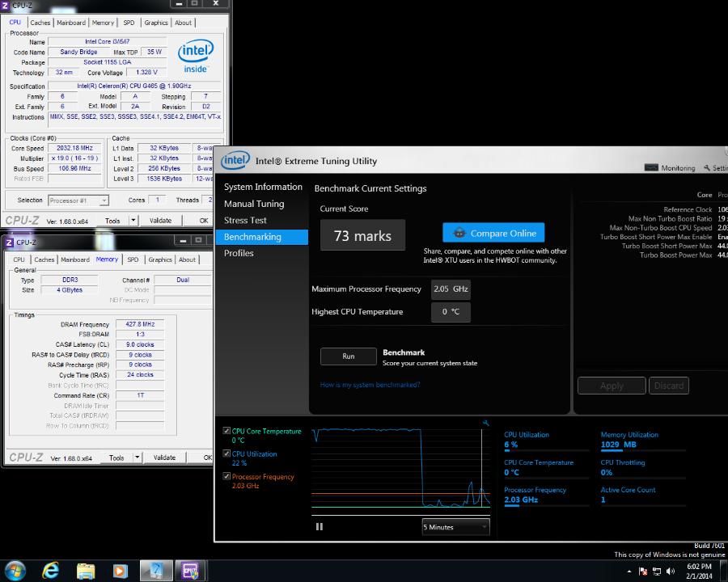Screen dimensions: 728x582
Task: Open SPD tab in upper CPU-Z window
Action: [x=129, y=23]
